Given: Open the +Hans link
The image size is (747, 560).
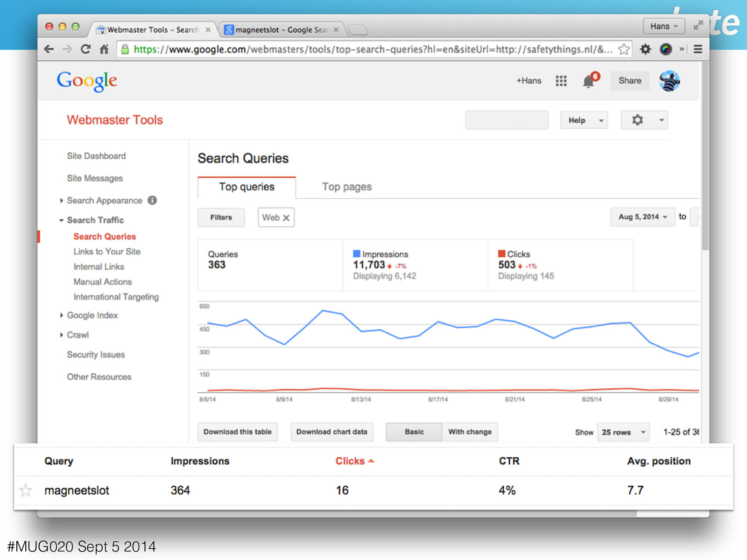Looking at the screenshot, I should tap(529, 81).
